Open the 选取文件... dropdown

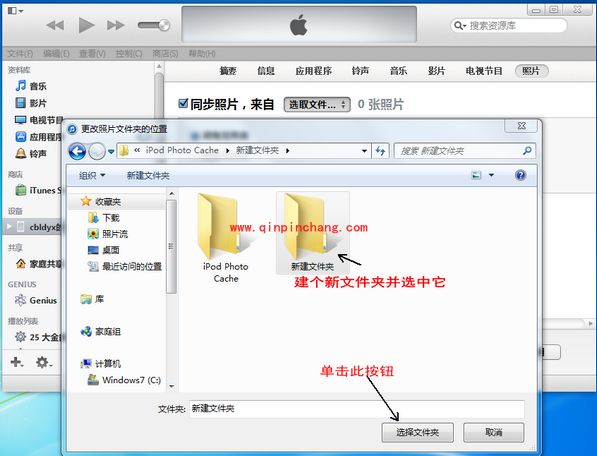(x=317, y=104)
